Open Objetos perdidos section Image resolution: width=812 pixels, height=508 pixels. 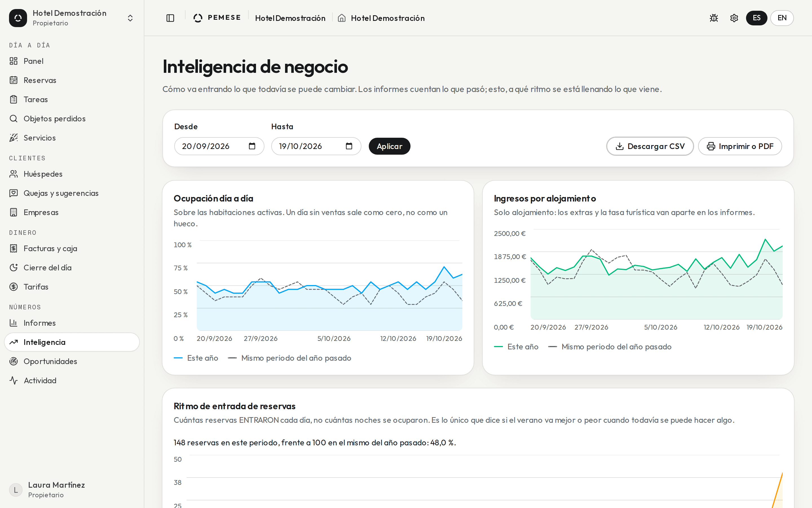72,119
